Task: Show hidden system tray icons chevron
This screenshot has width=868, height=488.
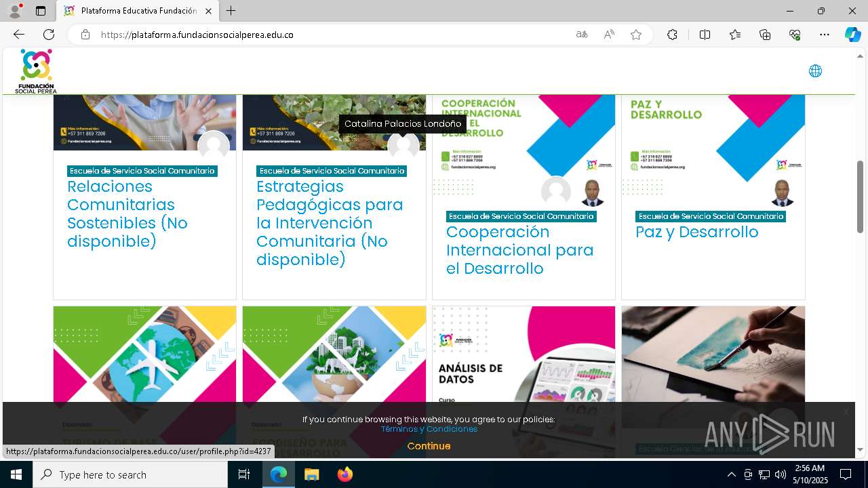Action: coord(731,474)
